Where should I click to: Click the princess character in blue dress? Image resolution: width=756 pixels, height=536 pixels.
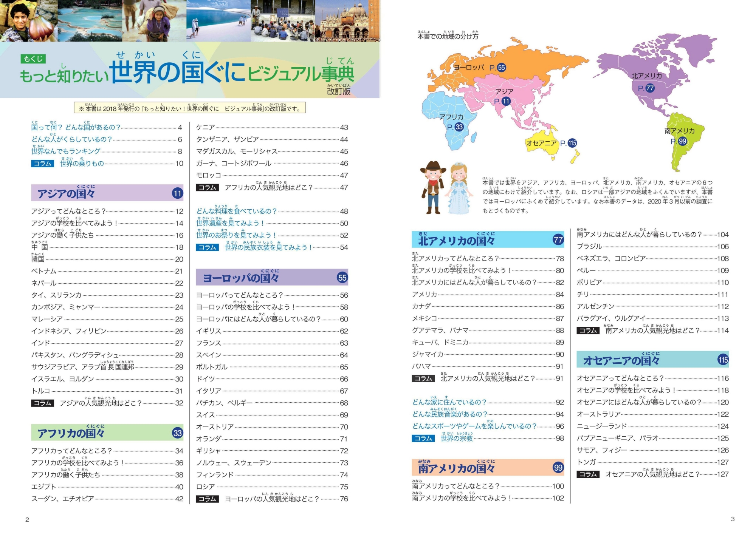click(459, 188)
